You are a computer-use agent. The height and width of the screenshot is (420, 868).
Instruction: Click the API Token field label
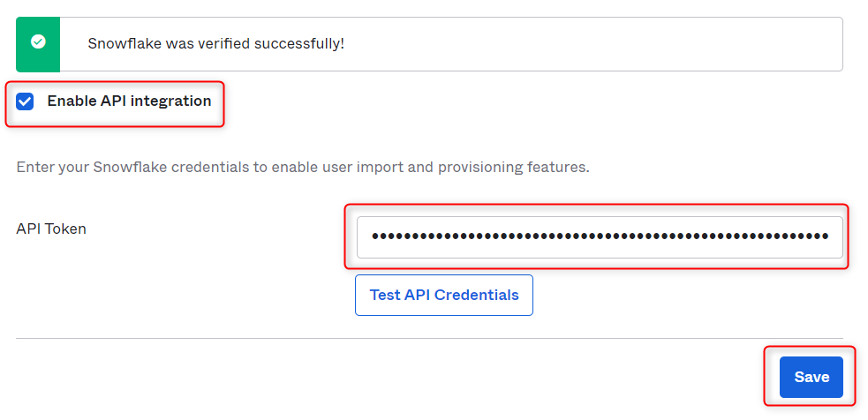tap(51, 229)
